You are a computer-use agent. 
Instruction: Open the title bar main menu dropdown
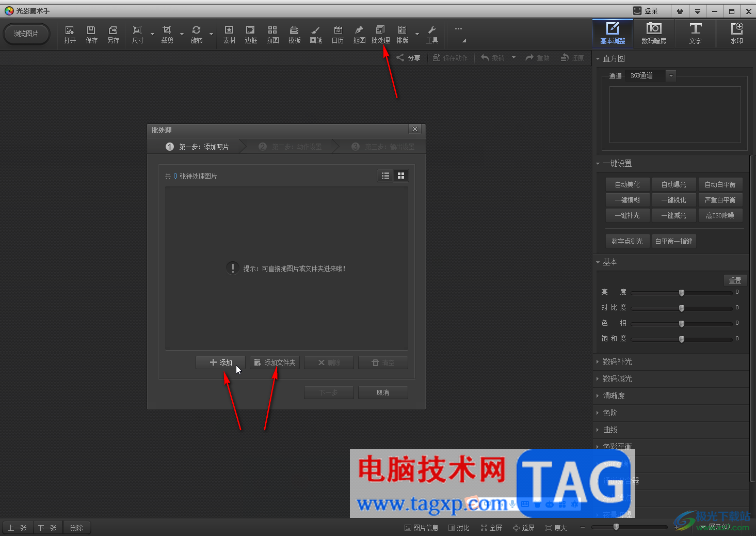[x=697, y=11]
